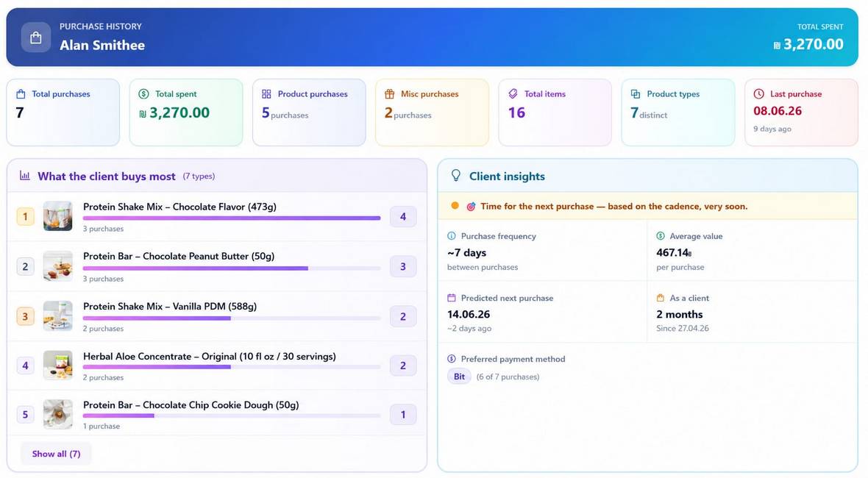
Task: Click the Client insights lightbulb icon
Action: [455, 175]
